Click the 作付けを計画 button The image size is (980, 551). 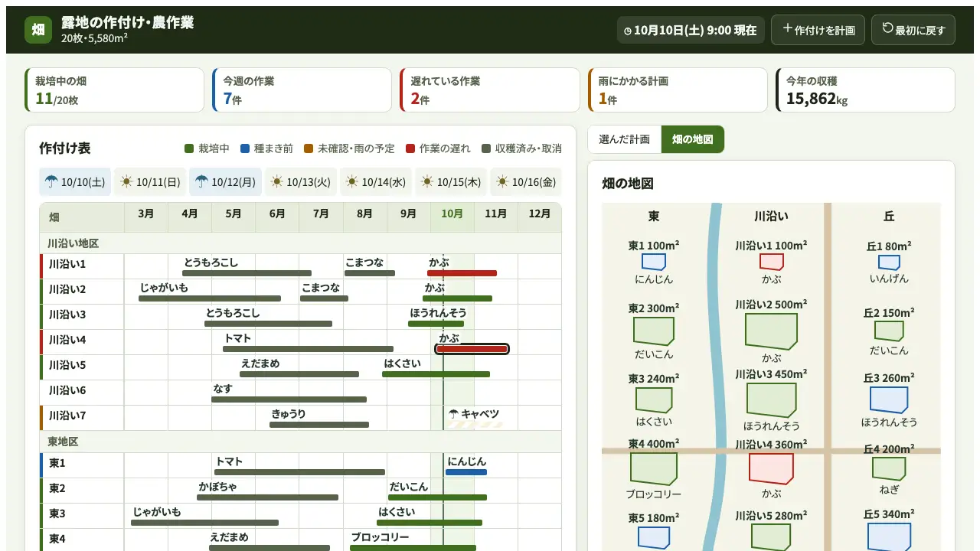point(818,30)
